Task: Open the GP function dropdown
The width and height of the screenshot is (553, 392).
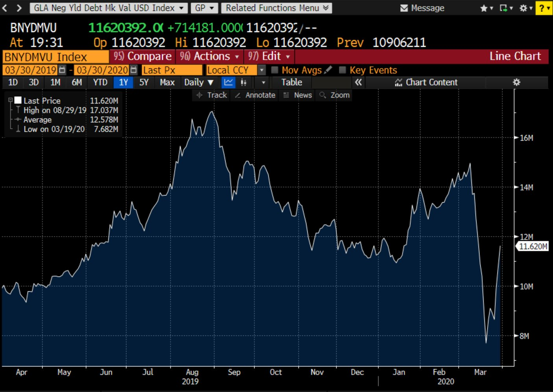Action: coord(204,8)
